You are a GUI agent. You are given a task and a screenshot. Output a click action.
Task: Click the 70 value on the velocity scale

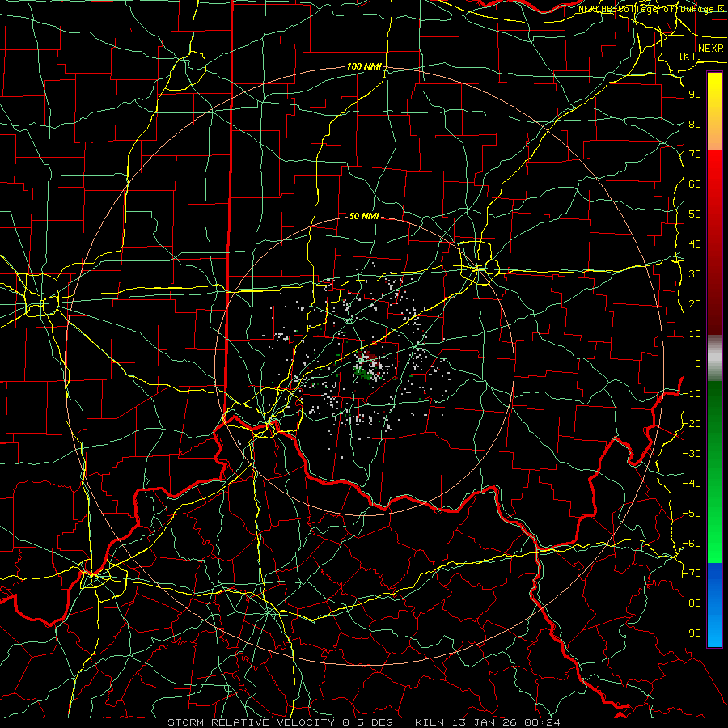pos(695,154)
